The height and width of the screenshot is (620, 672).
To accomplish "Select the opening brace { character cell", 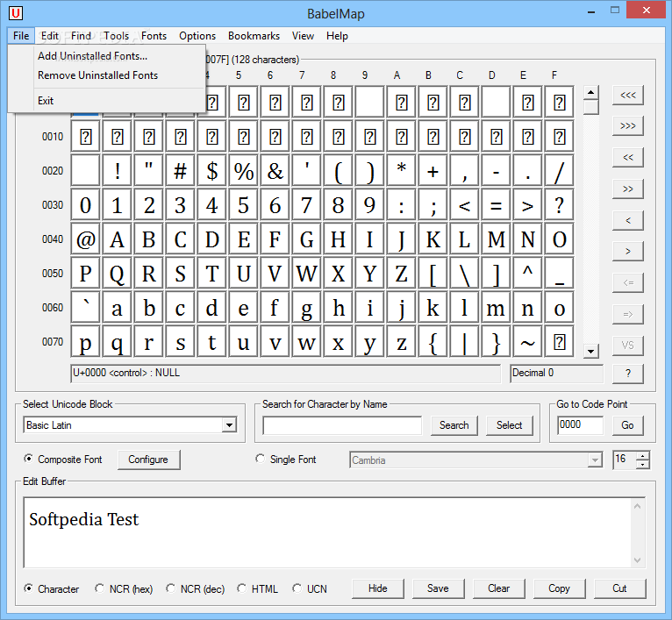I will pyautogui.click(x=433, y=342).
